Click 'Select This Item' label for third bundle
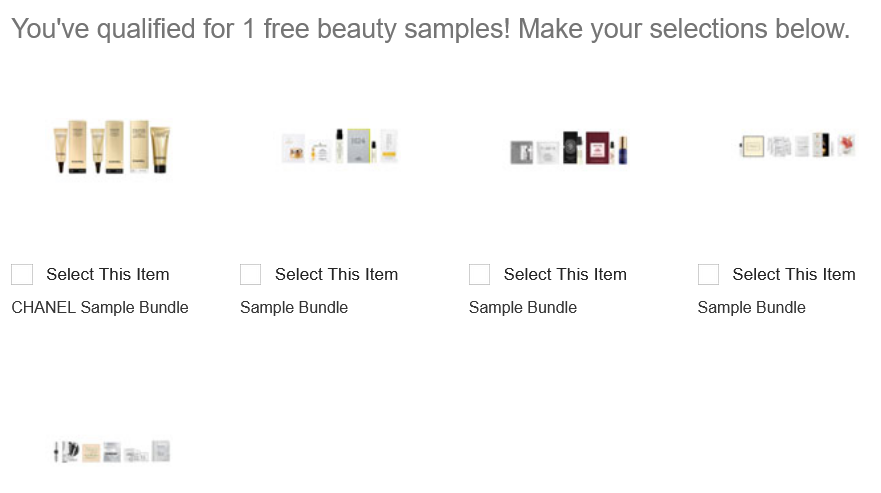This screenshot has width=881, height=493. [x=565, y=274]
